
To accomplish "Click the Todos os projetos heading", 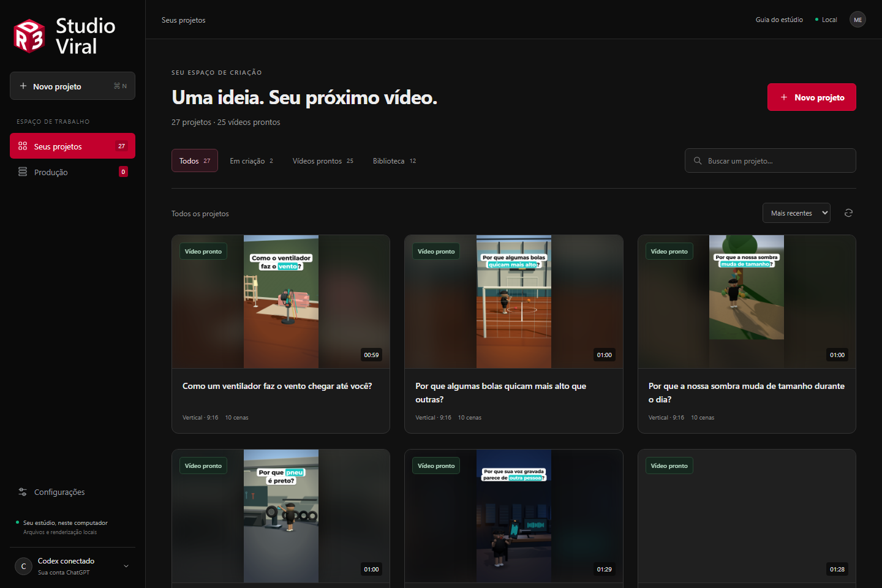I will 200,213.
